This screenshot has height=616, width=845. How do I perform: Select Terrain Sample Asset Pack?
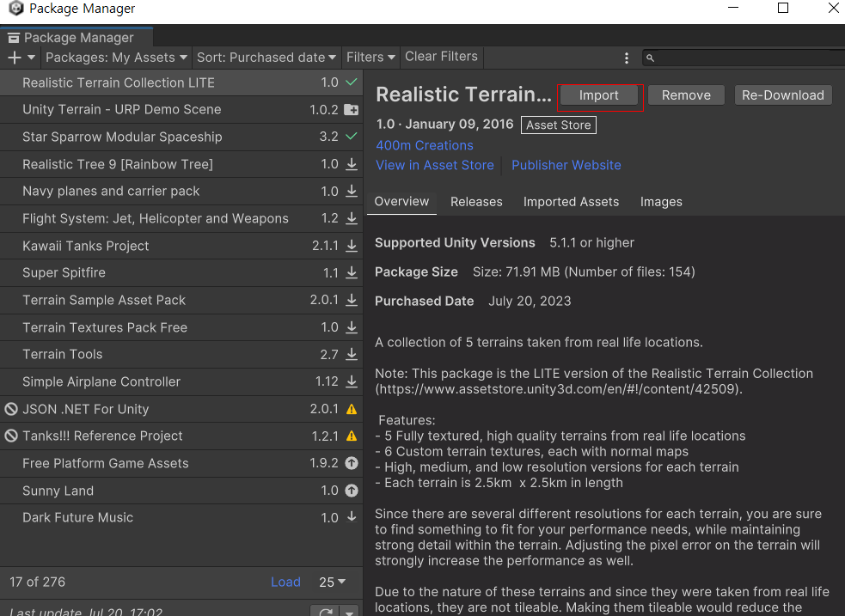tap(181, 300)
